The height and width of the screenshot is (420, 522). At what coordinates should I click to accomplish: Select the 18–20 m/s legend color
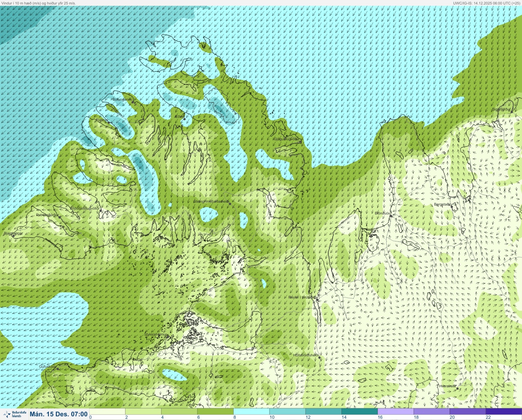point(431,411)
